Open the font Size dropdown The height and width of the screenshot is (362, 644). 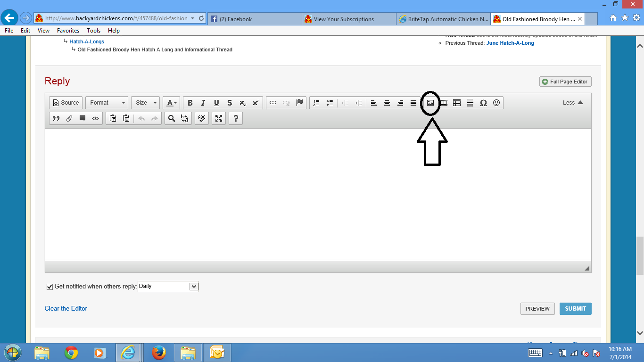pyautogui.click(x=146, y=103)
